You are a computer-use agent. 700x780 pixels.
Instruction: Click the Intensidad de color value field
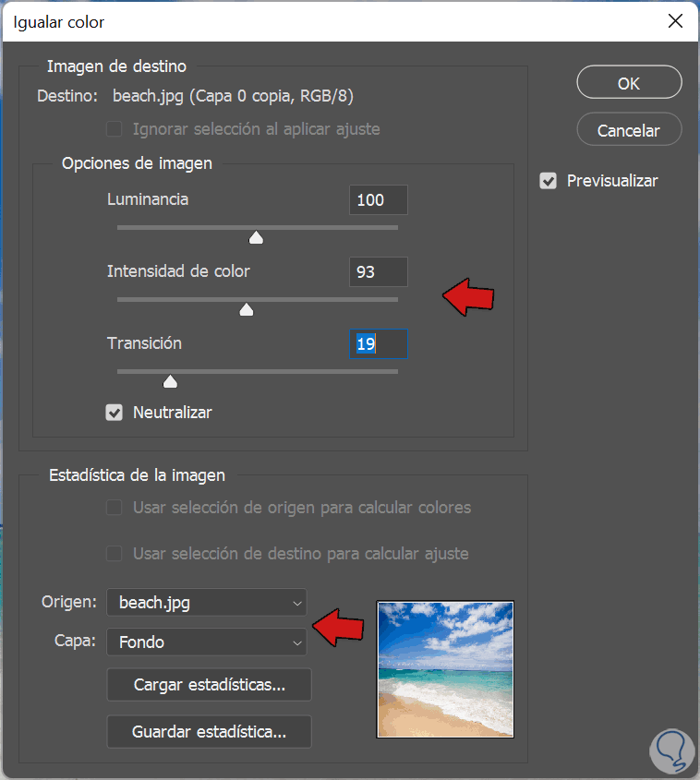(x=378, y=272)
